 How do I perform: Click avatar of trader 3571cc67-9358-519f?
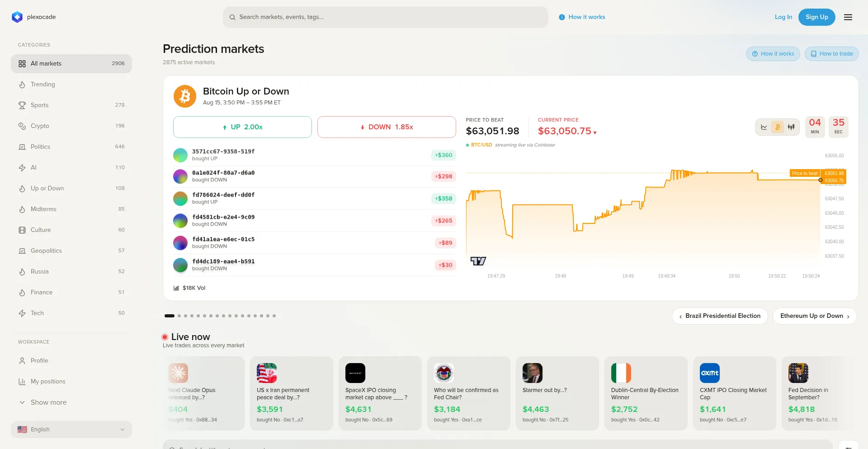(x=180, y=155)
